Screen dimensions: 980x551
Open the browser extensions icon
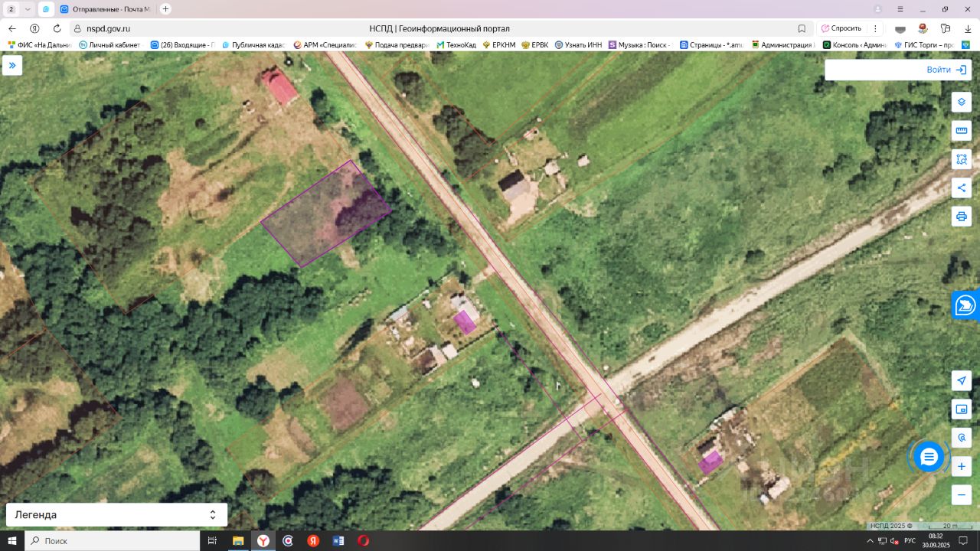pyautogui.click(x=946, y=28)
